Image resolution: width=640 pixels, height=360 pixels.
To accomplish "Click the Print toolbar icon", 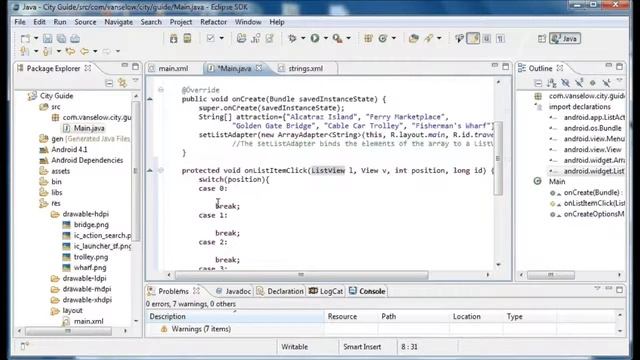I will [75, 38].
